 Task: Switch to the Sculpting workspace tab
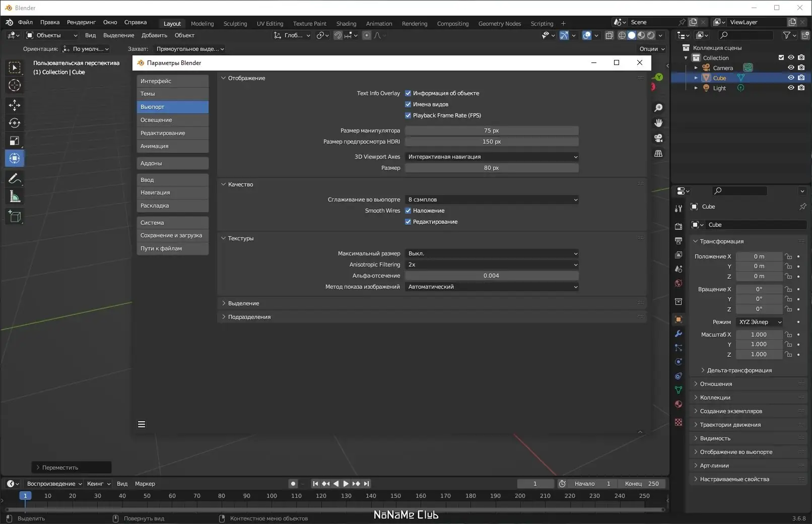pyautogui.click(x=235, y=24)
